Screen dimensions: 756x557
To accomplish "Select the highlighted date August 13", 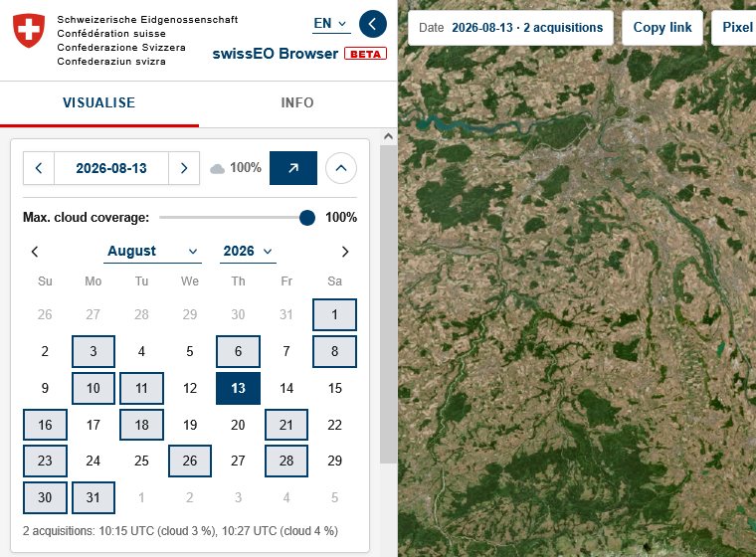I will coord(238,388).
